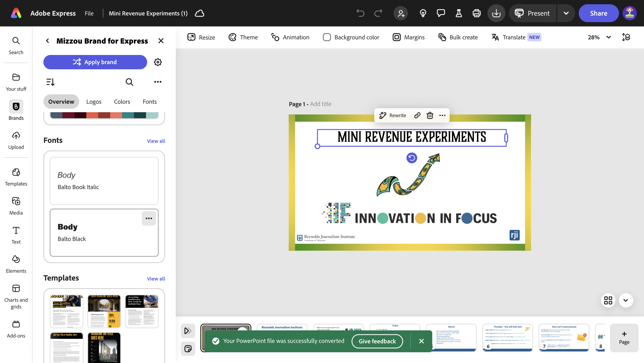Open Balto Black font more options
The width and height of the screenshot is (644, 363).
tap(149, 218)
